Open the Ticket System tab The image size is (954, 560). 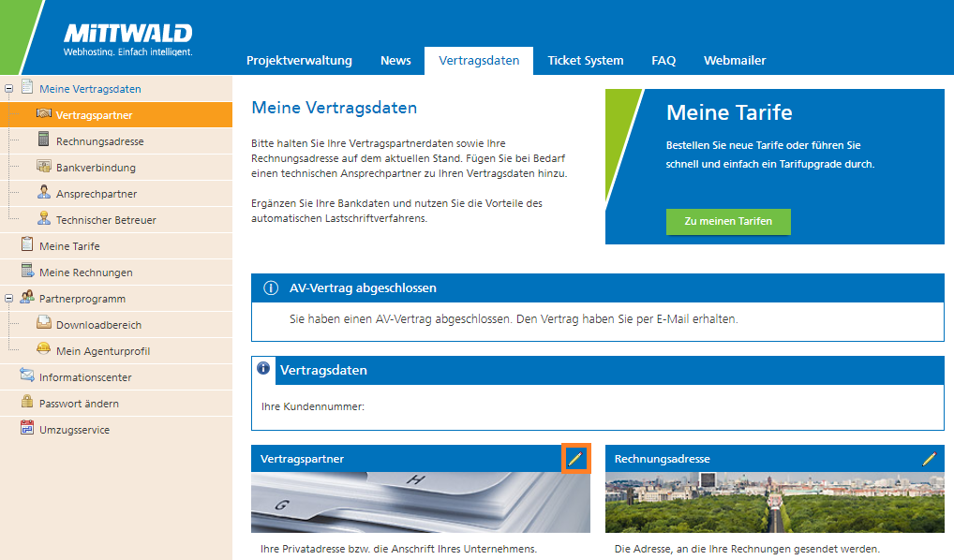[x=586, y=60]
